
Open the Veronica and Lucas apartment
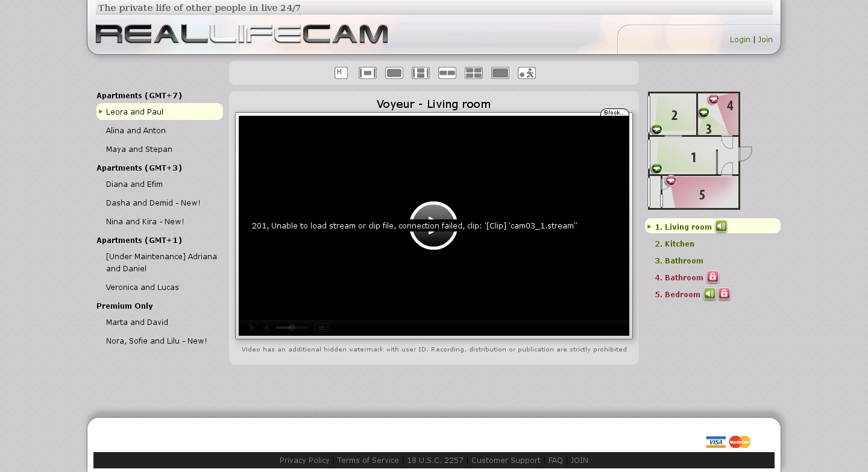(142, 287)
